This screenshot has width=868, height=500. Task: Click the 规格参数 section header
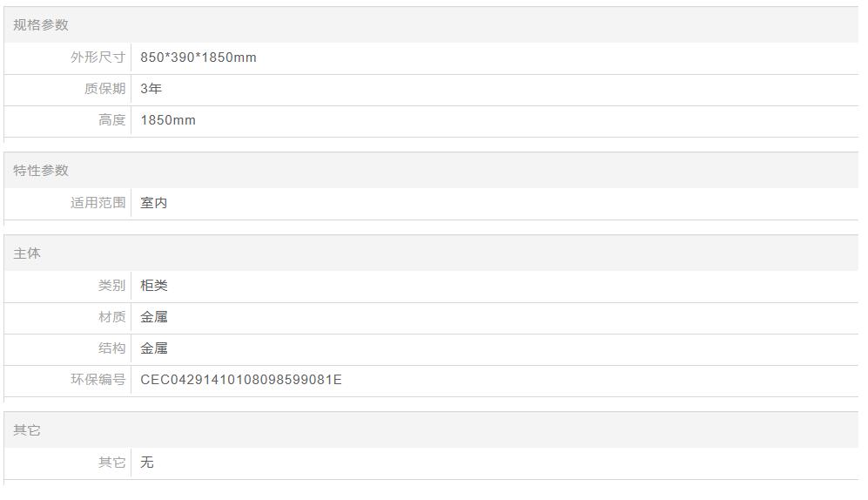(x=41, y=25)
